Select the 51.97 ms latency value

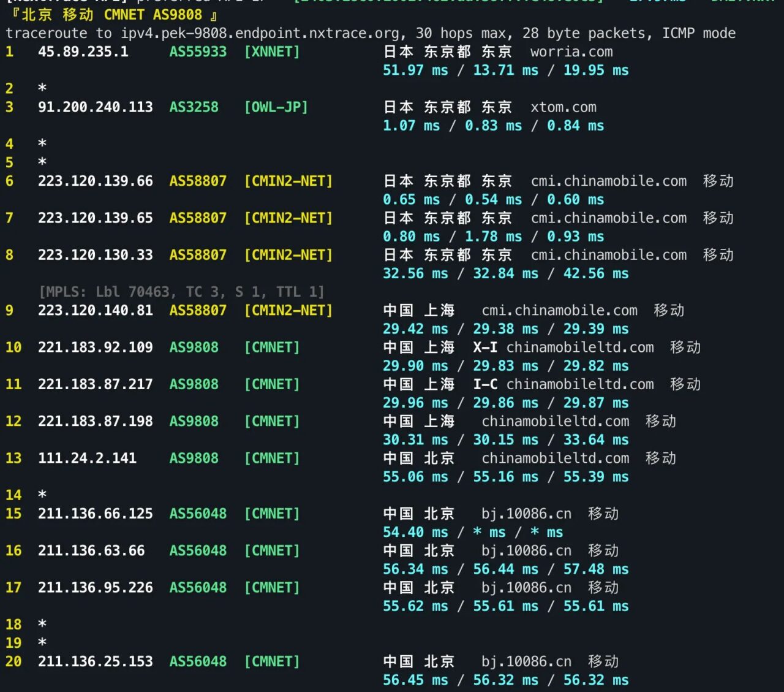(x=415, y=70)
